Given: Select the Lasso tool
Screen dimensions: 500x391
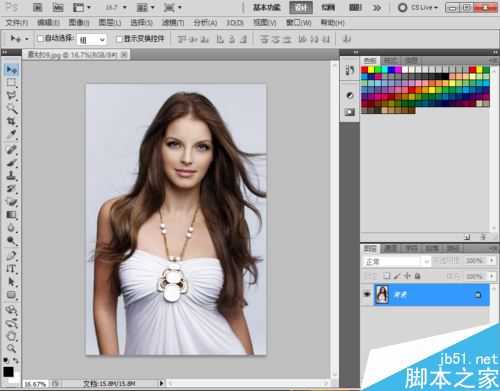Looking at the screenshot, I should pos(12,96).
